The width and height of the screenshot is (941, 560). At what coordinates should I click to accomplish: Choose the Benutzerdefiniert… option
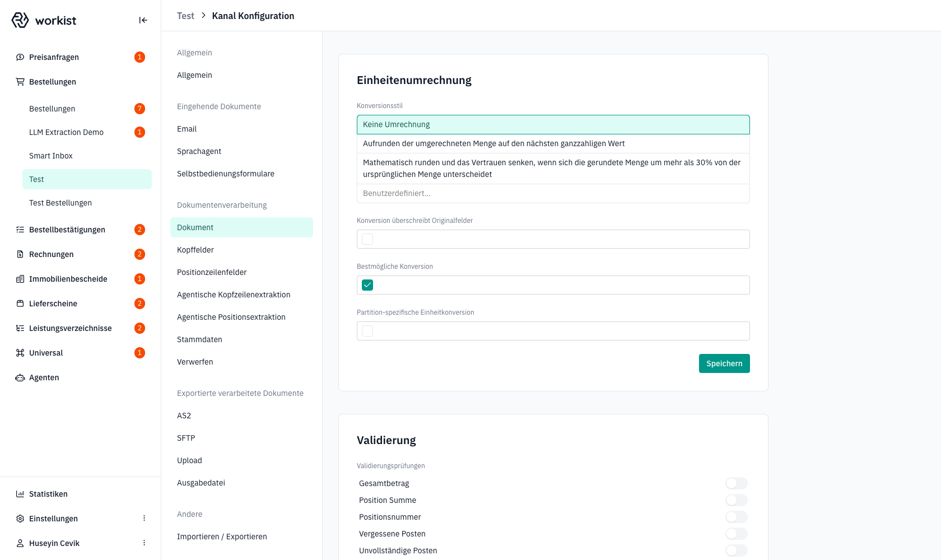click(x=553, y=193)
